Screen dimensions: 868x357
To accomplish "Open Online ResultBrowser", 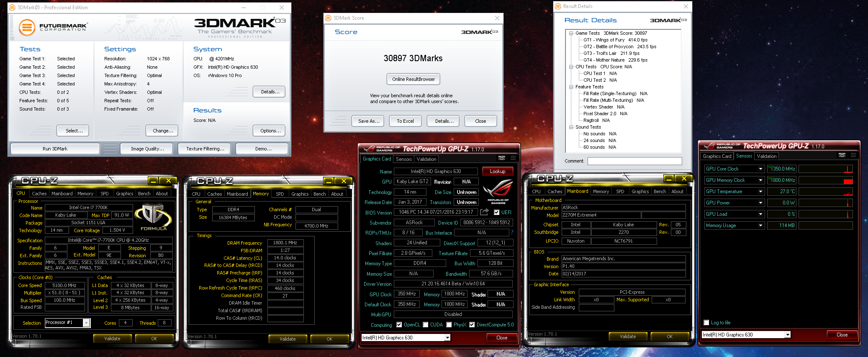I will pos(413,79).
